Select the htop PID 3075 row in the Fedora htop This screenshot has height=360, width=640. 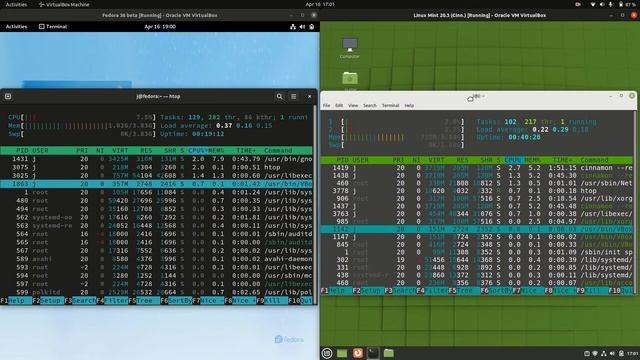click(x=156, y=167)
